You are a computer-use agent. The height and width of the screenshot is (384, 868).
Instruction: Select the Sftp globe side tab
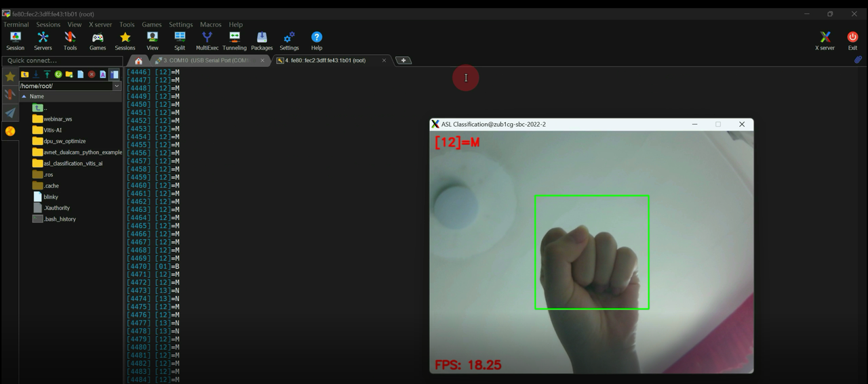(10, 131)
